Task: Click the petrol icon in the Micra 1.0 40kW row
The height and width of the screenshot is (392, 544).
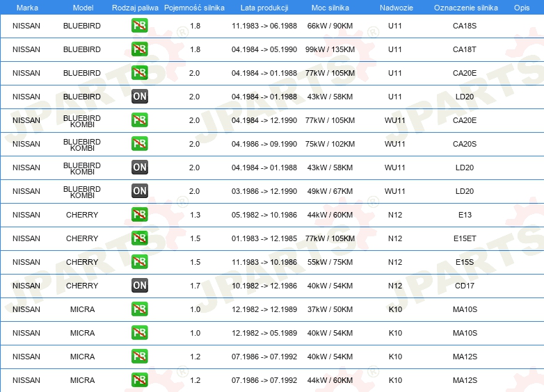Action: click(x=139, y=332)
